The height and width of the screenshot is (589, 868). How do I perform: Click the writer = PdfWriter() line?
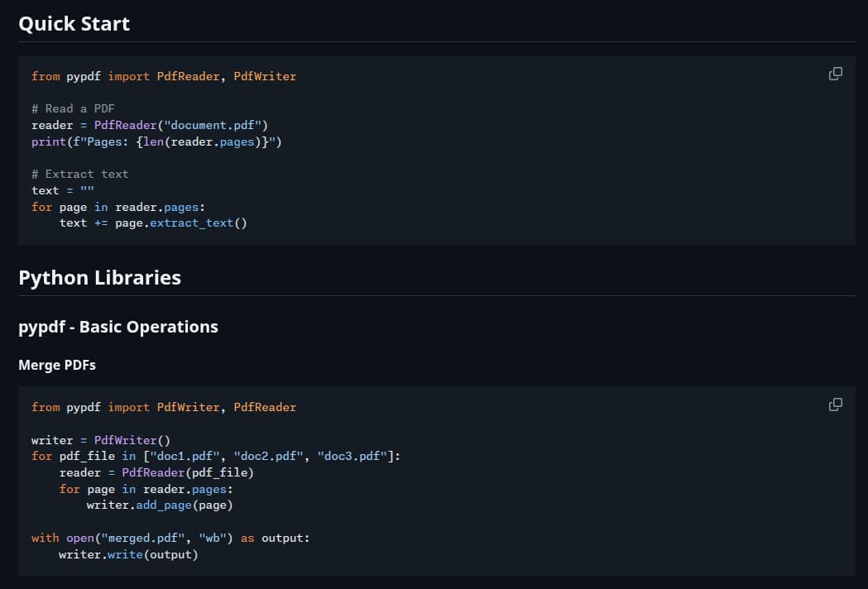click(x=100, y=440)
